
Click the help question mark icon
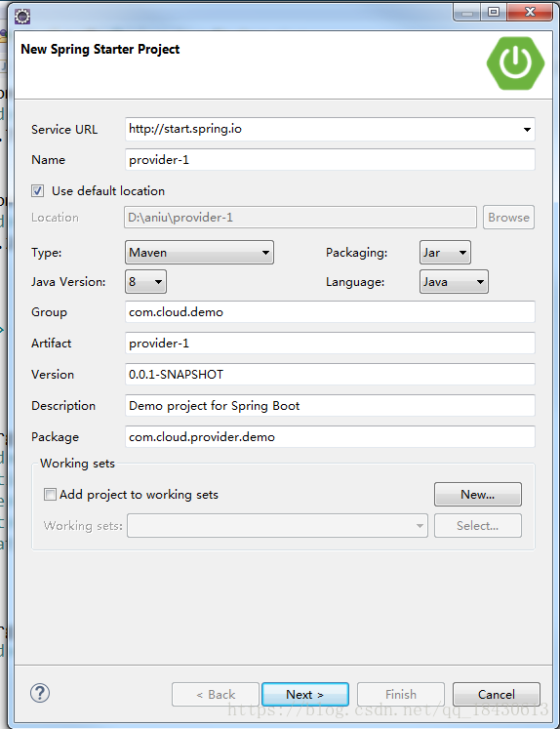40,693
